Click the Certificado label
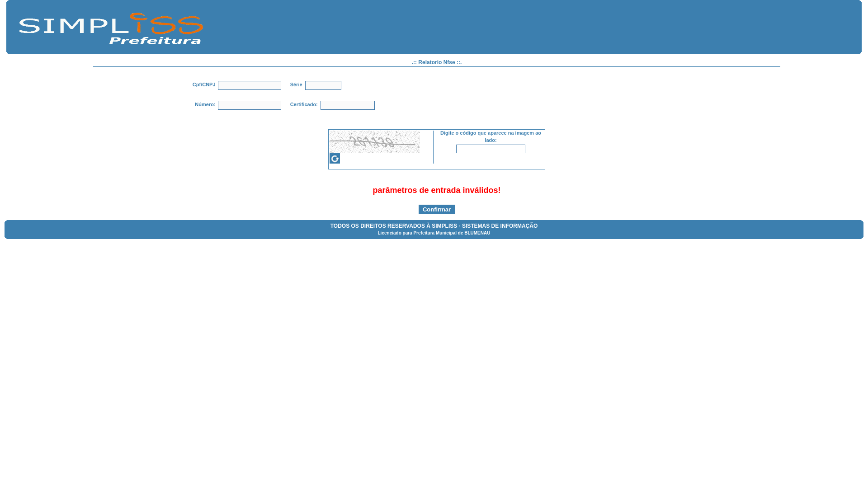The image size is (868, 488). pyautogui.click(x=304, y=104)
